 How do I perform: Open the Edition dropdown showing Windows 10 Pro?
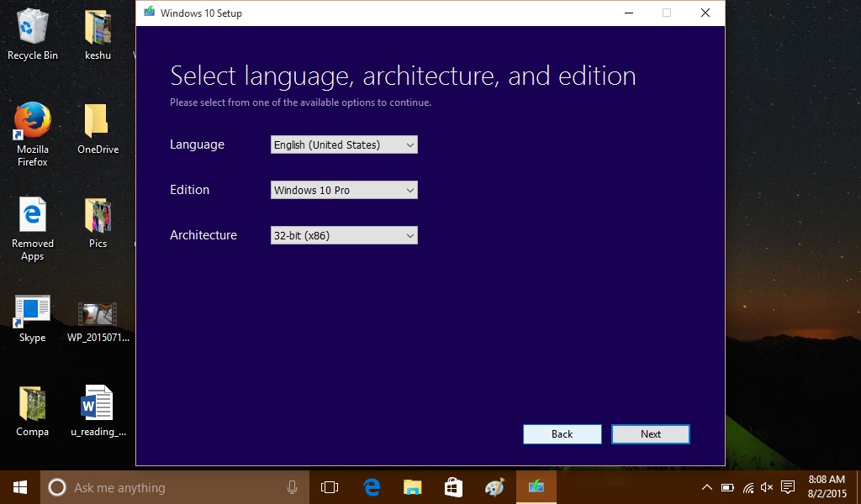click(344, 191)
